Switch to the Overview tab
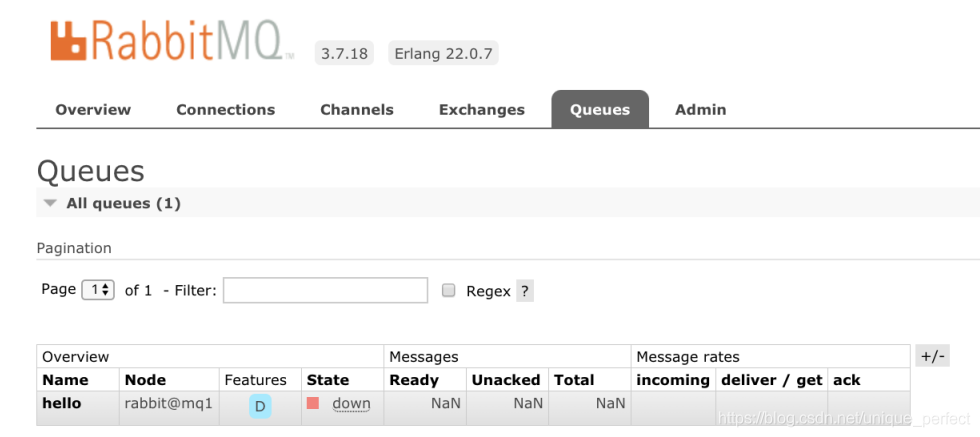Viewport: 980px width, 437px height. [x=93, y=110]
